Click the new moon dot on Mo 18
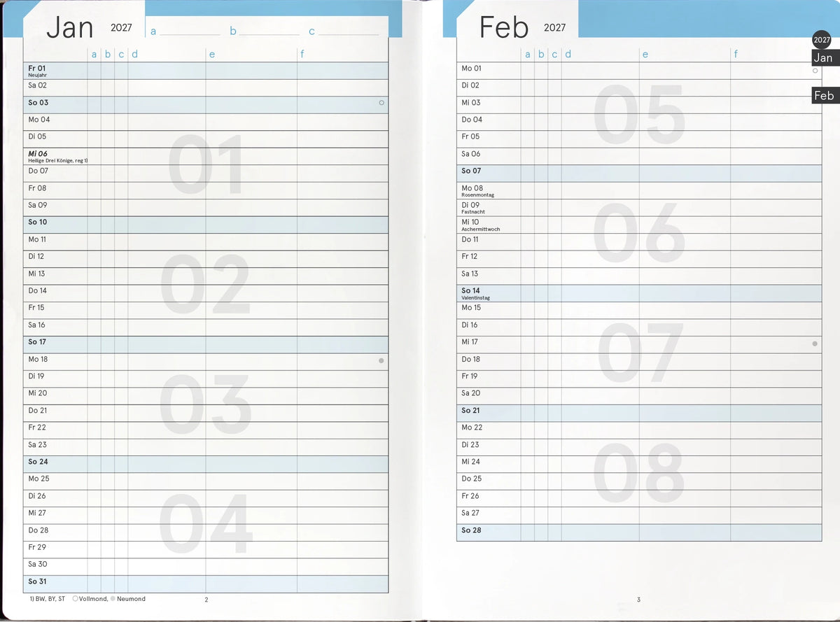This screenshot has height=622, width=840. [381, 360]
